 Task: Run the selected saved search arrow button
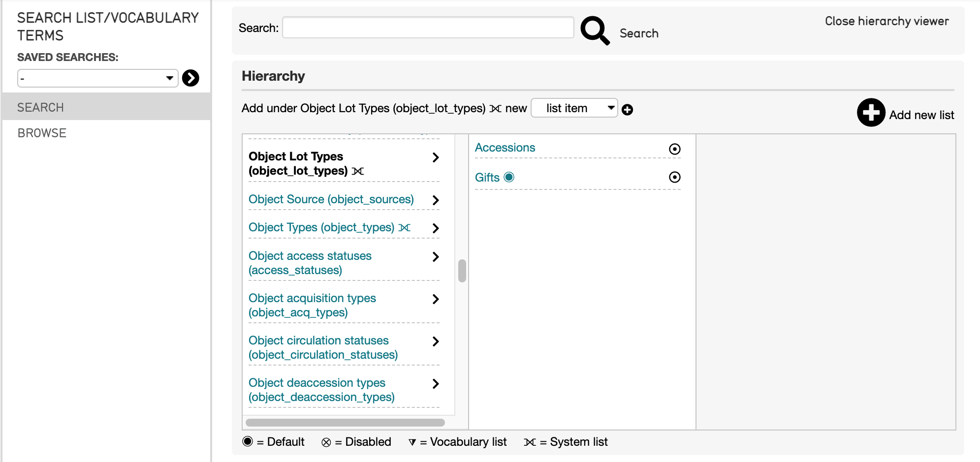[190, 78]
